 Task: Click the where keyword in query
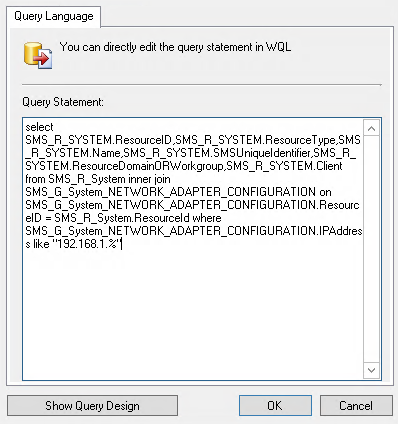[x=207, y=218]
